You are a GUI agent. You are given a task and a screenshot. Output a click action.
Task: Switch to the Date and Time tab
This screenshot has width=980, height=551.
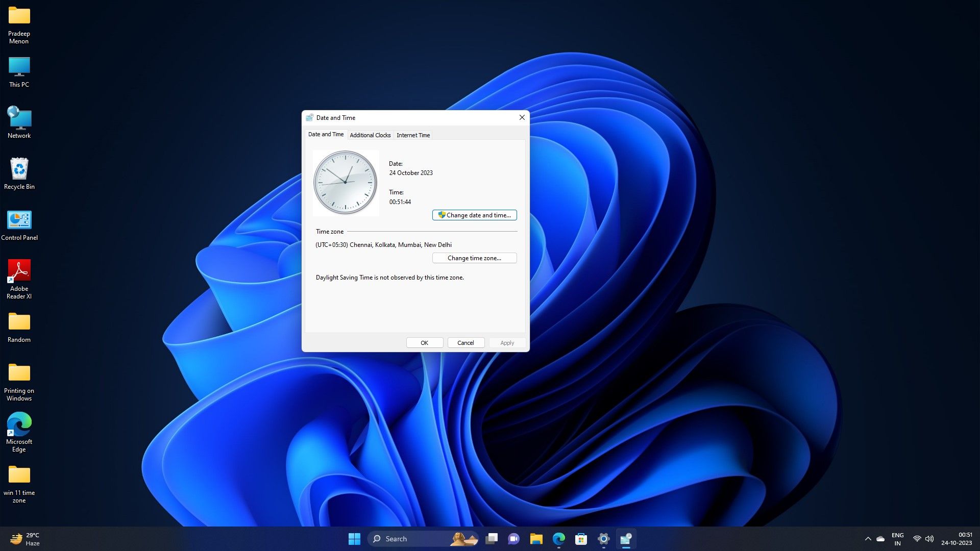326,134
